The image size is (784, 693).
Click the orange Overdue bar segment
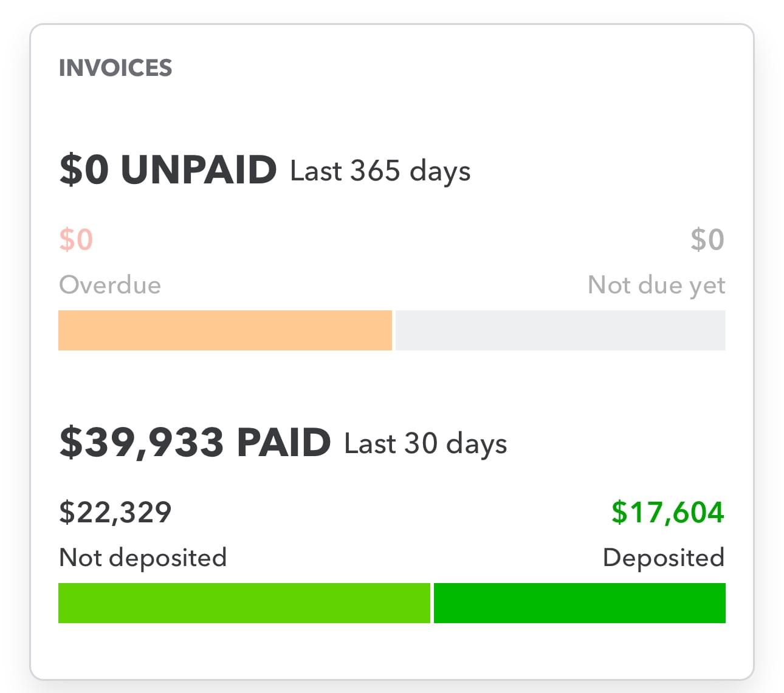pos(225,330)
